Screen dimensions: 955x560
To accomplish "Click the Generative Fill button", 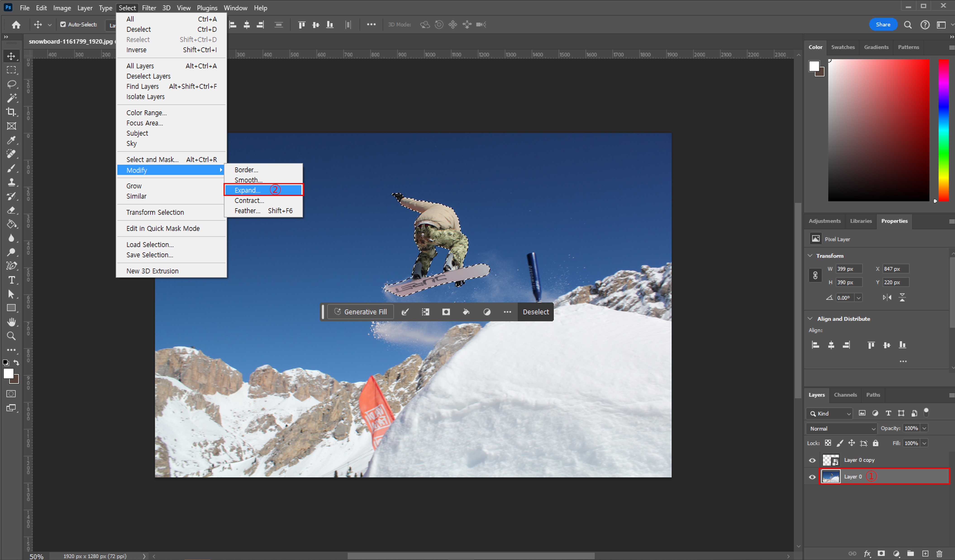I will tap(360, 312).
